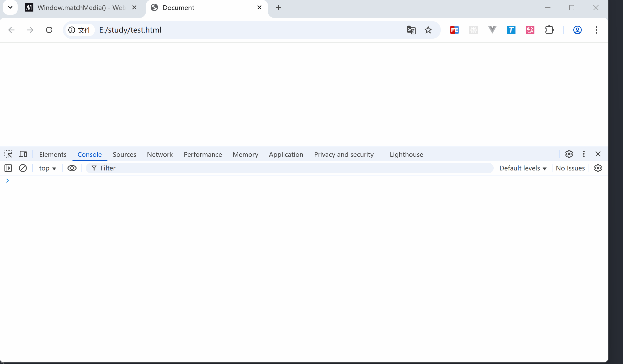623x364 pixels.
Task: Show the console sidebar panel
Action: pyautogui.click(x=8, y=168)
